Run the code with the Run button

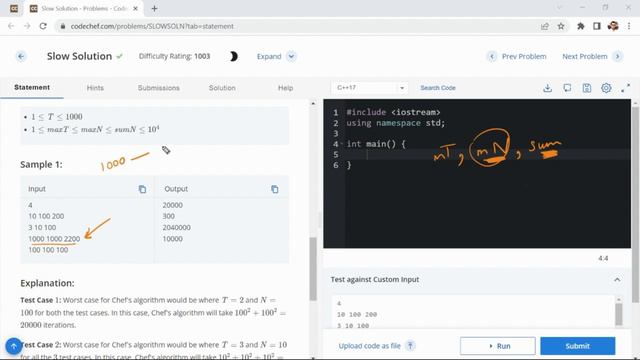(498, 346)
